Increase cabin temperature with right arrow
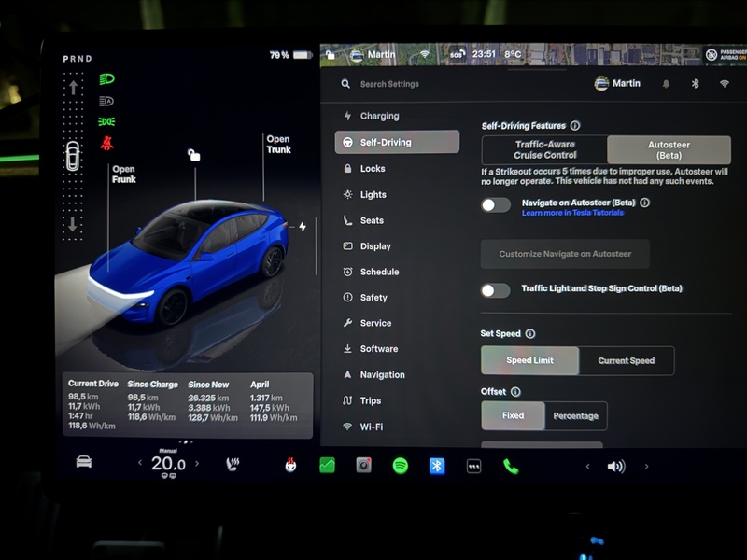Screen dimensions: 747x560 [197, 463]
